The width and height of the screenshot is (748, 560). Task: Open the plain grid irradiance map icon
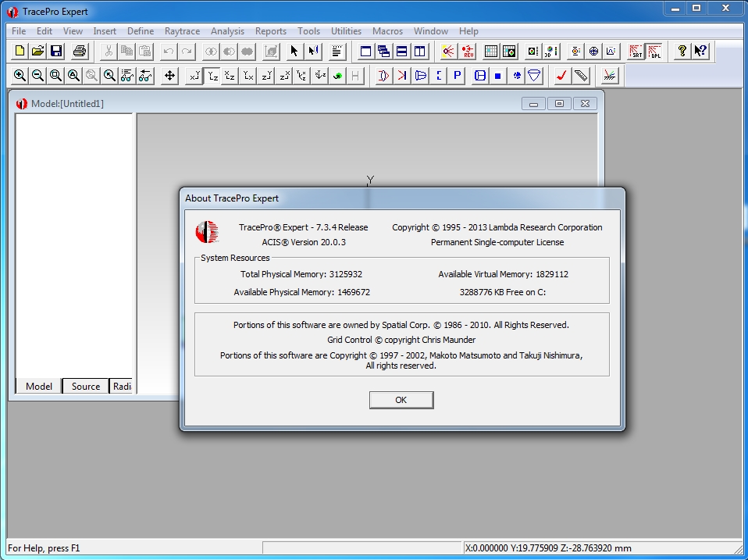tap(491, 51)
